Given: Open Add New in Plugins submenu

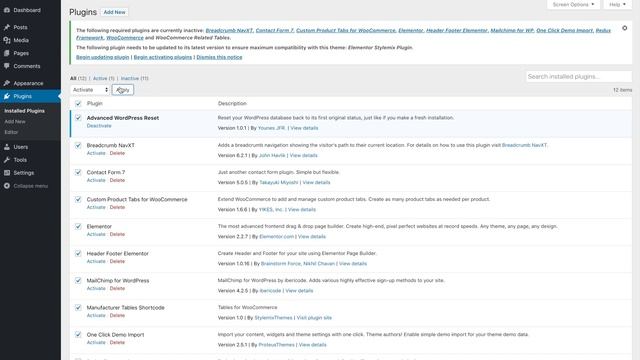Looking at the screenshot, I should (x=15, y=122).
